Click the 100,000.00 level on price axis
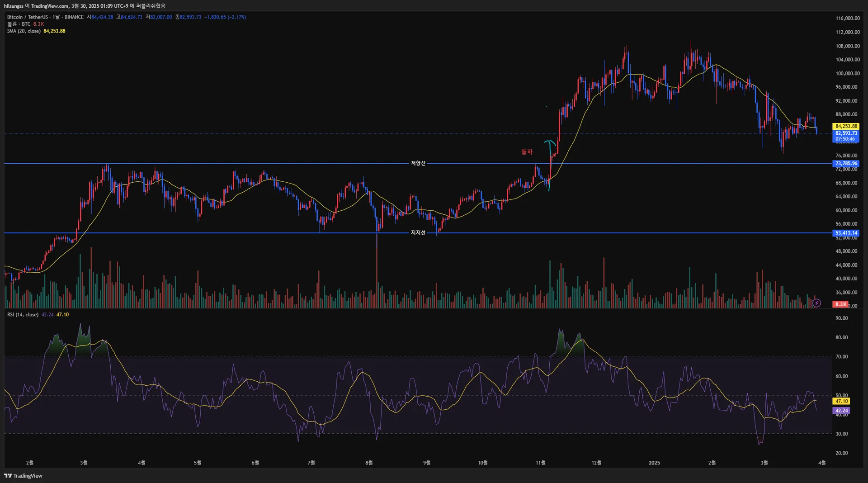The width and height of the screenshot is (868, 483). point(847,73)
